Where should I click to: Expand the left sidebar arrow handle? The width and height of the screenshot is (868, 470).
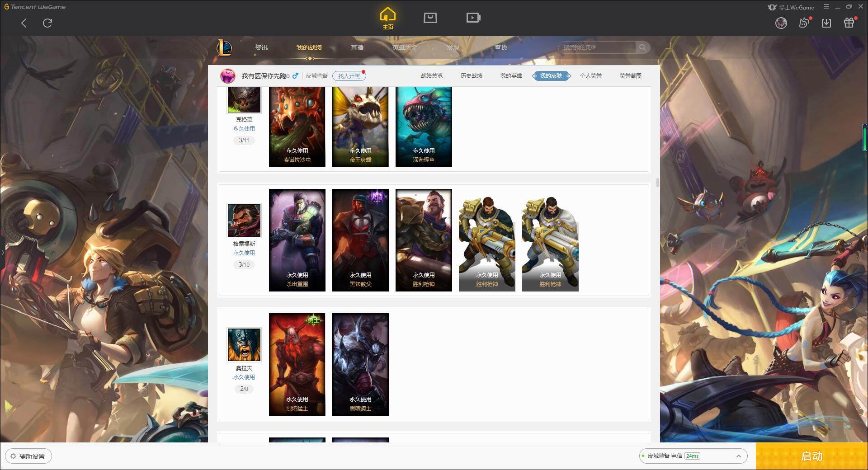coord(2,252)
